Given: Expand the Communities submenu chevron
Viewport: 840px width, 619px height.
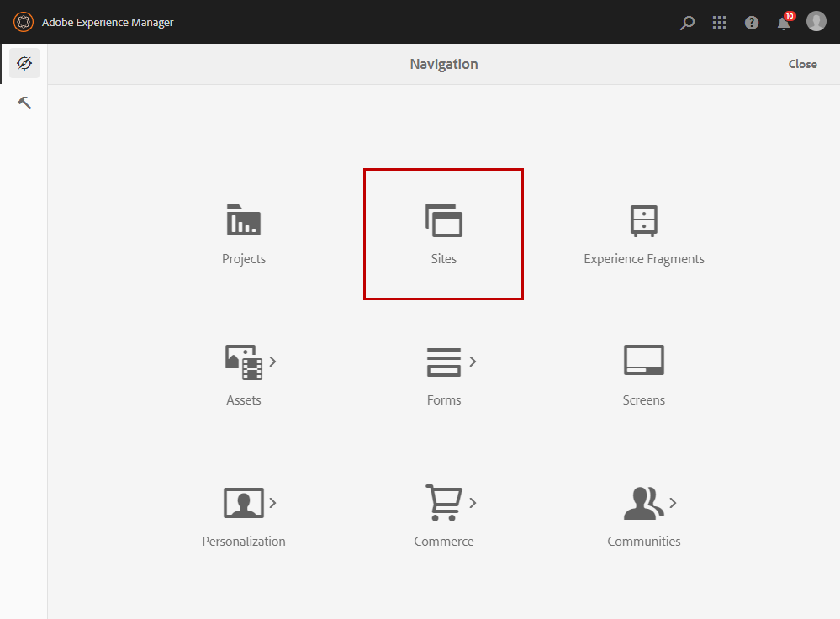Looking at the screenshot, I should (673, 503).
